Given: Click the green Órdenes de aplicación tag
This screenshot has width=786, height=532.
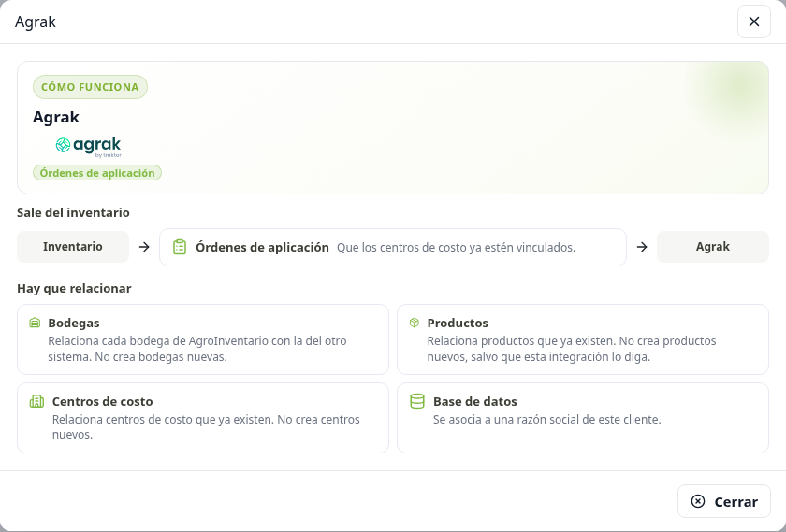Looking at the screenshot, I should coord(97,173).
